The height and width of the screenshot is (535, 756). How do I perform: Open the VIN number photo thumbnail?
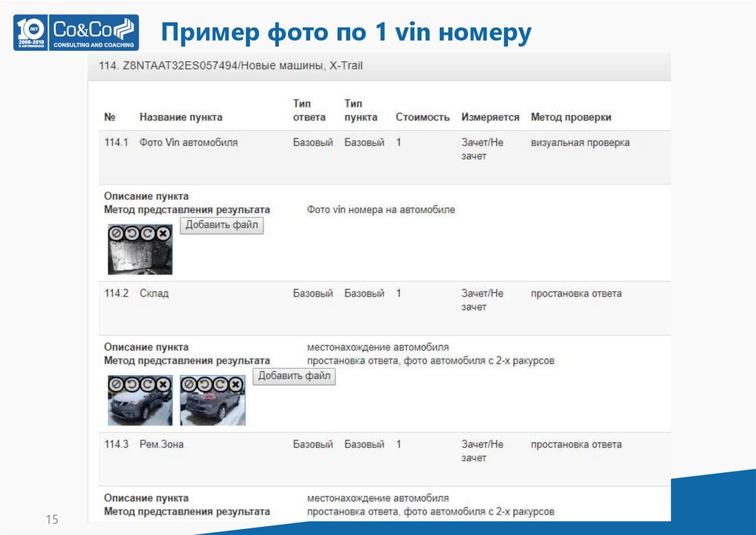(x=140, y=258)
